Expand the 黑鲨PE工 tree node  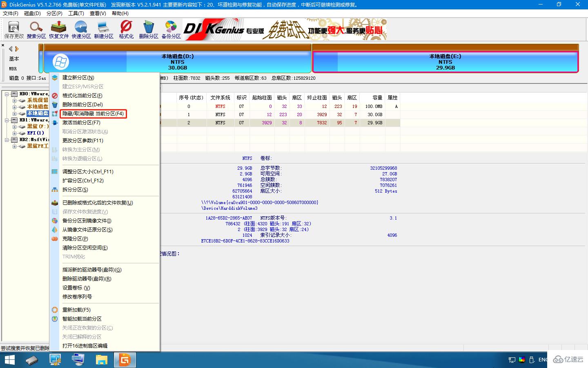click(x=15, y=146)
